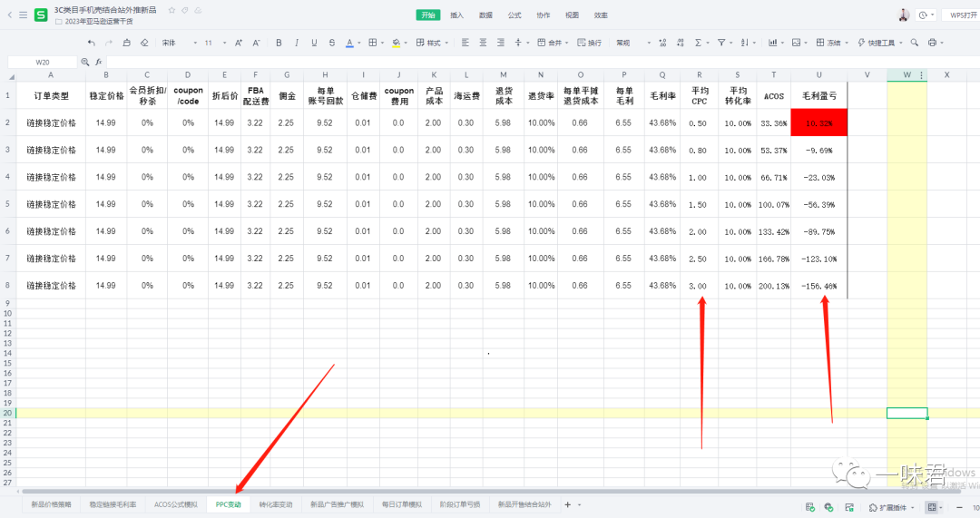Click the eraser clear-format icon

pos(143,43)
